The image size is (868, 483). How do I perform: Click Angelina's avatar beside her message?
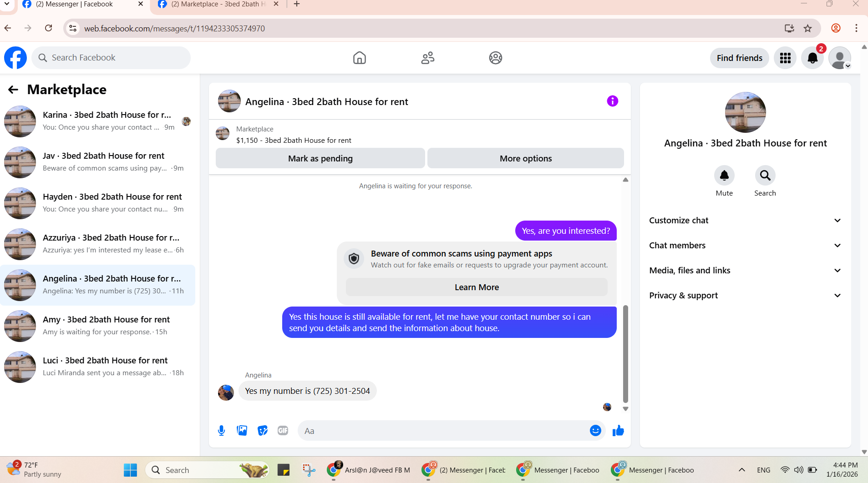[226, 392]
